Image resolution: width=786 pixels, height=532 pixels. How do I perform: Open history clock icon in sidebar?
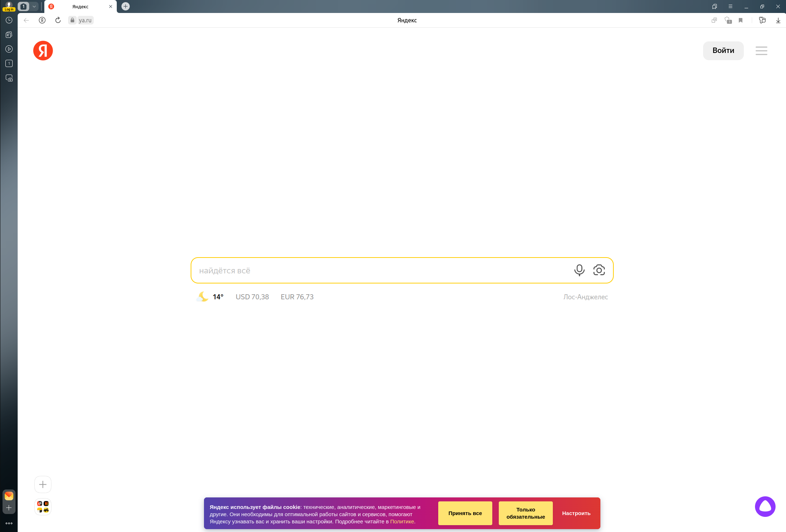click(9, 21)
